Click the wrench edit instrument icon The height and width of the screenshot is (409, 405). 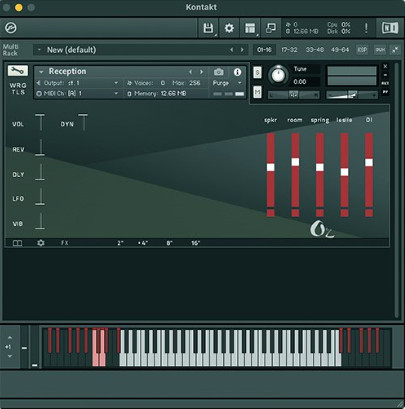18,71
